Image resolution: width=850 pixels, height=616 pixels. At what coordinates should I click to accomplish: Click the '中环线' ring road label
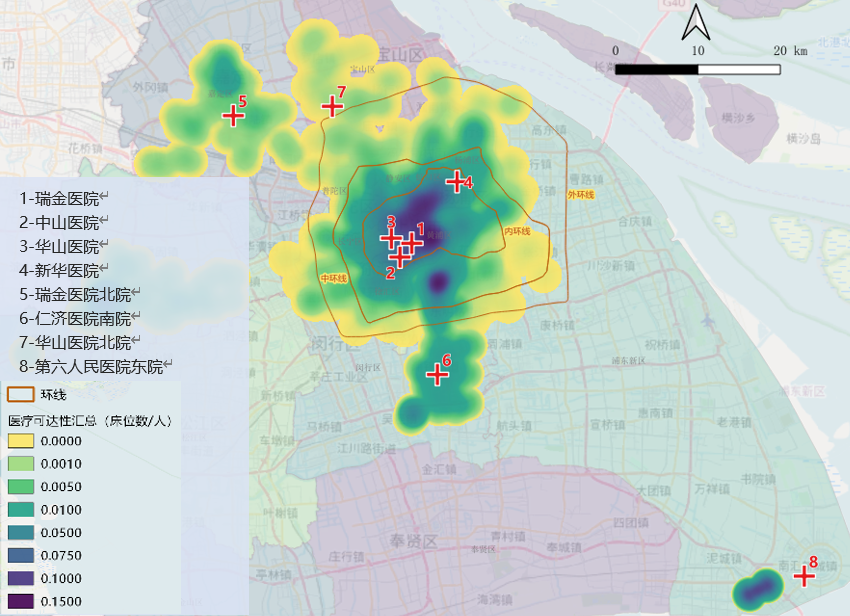coord(333,279)
